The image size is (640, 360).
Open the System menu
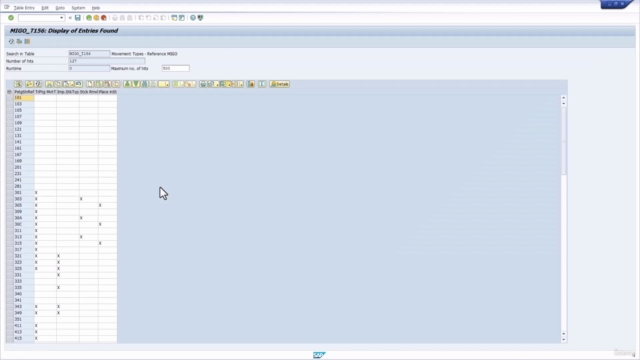click(78, 8)
